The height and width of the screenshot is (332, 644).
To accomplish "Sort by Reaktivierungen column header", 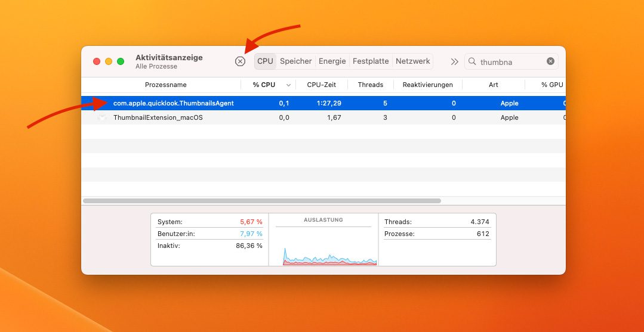I will click(x=427, y=85).
